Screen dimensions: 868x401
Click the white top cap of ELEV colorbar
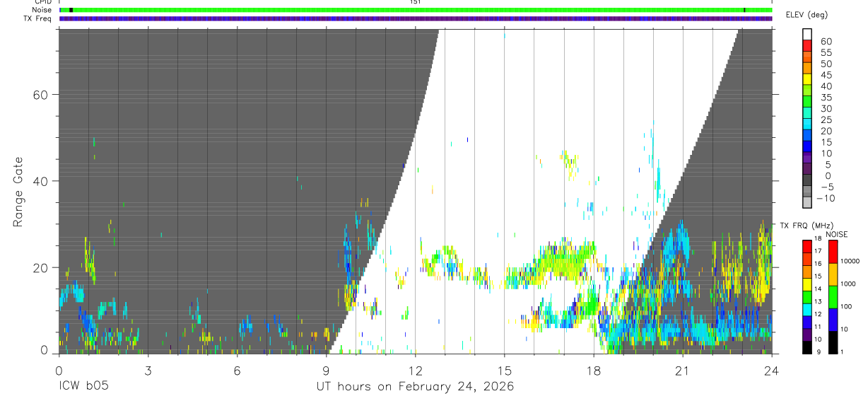807,35
